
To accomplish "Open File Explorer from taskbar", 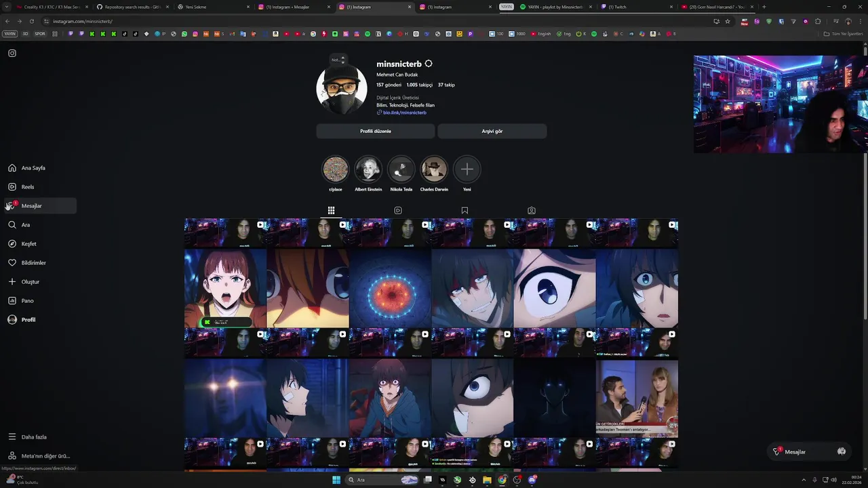I will tap(487, 480).
